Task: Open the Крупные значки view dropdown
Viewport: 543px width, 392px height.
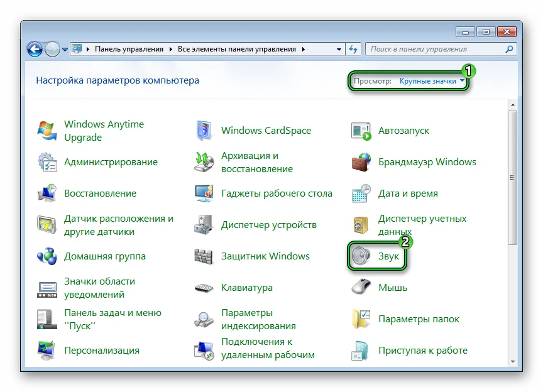Action: click(x=432, y=81)
